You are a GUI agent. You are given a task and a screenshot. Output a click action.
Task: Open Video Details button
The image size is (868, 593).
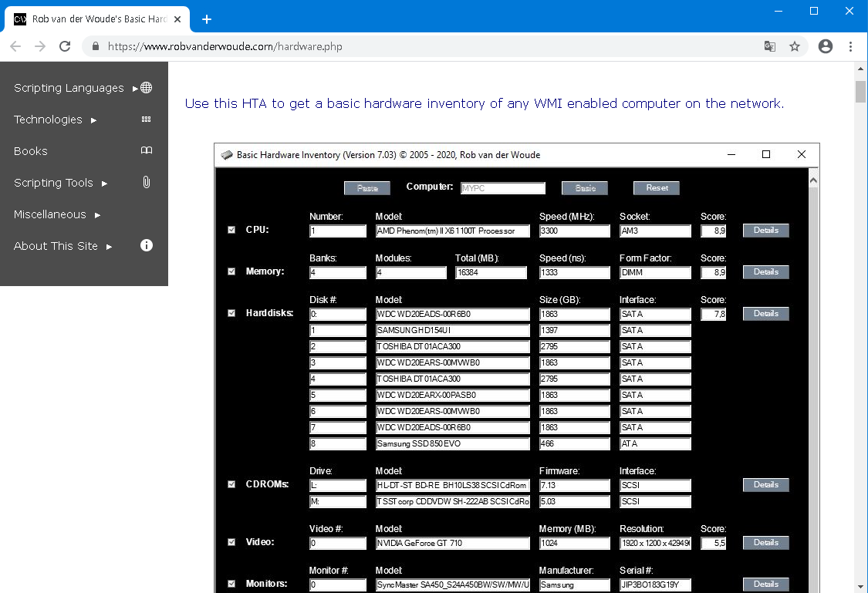point(765,543)
